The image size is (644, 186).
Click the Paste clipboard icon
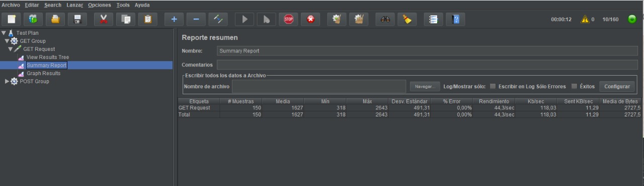147,19
